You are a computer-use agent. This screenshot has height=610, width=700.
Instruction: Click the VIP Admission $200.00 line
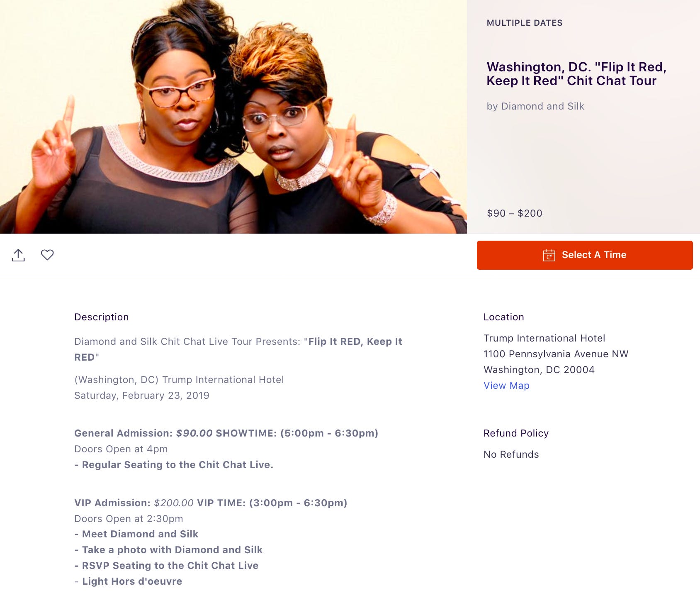pos(211,503)
